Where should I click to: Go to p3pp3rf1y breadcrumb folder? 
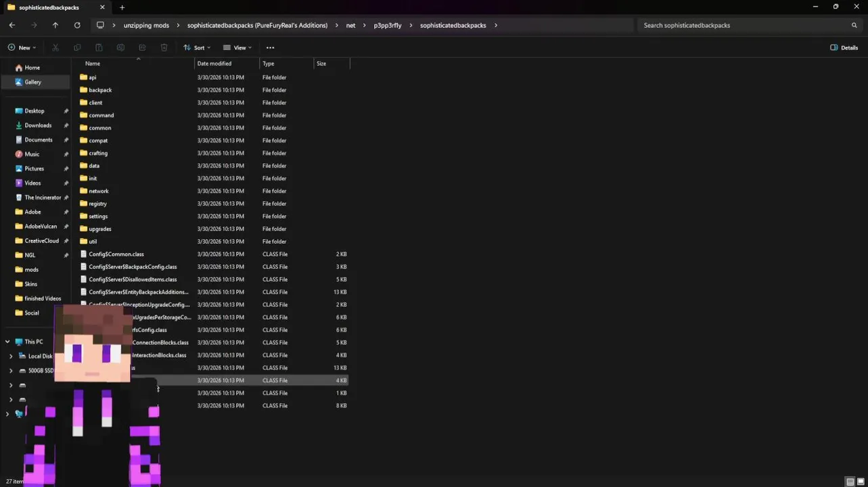pos(388,25)
